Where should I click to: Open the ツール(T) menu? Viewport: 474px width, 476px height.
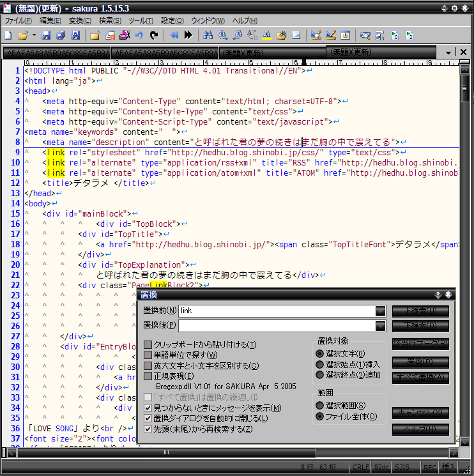coord(141,20)
